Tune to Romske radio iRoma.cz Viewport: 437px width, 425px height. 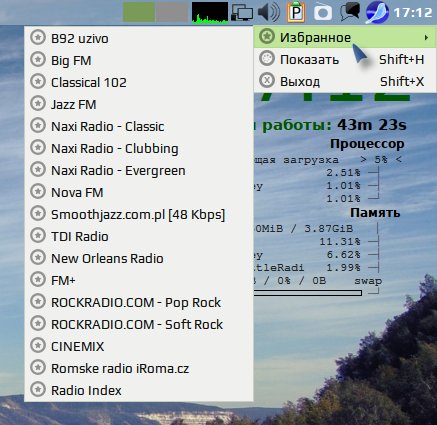point(139,368)
